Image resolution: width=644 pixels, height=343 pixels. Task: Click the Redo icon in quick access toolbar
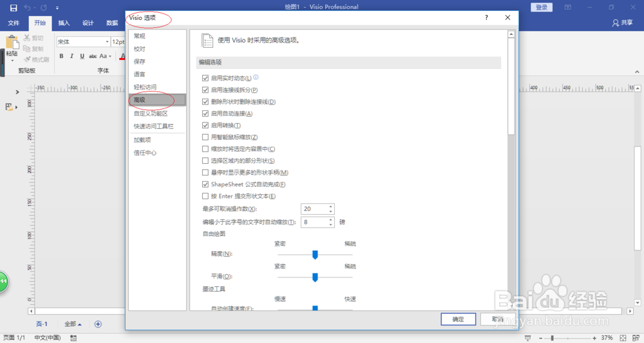coord(44,8)
